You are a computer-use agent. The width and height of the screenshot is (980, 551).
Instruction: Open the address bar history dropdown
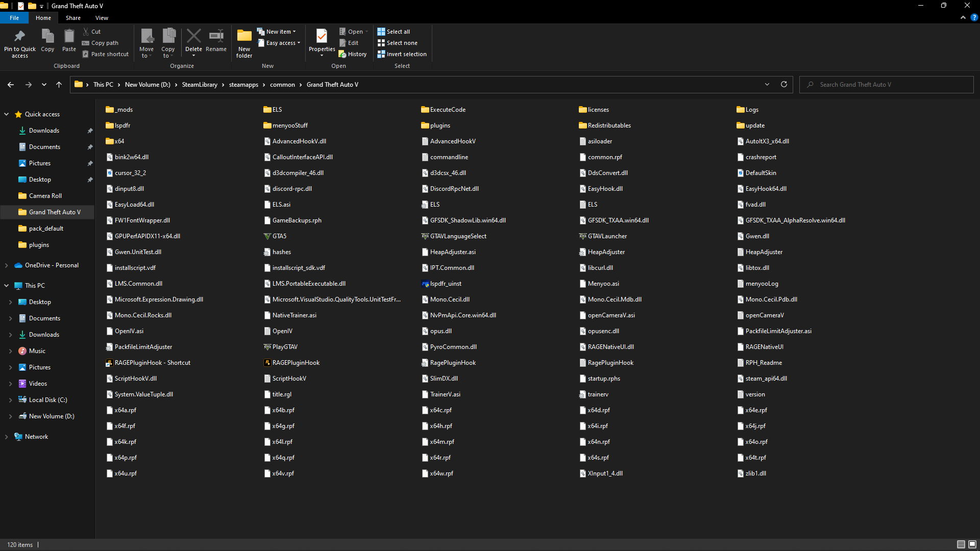point(767,85)
